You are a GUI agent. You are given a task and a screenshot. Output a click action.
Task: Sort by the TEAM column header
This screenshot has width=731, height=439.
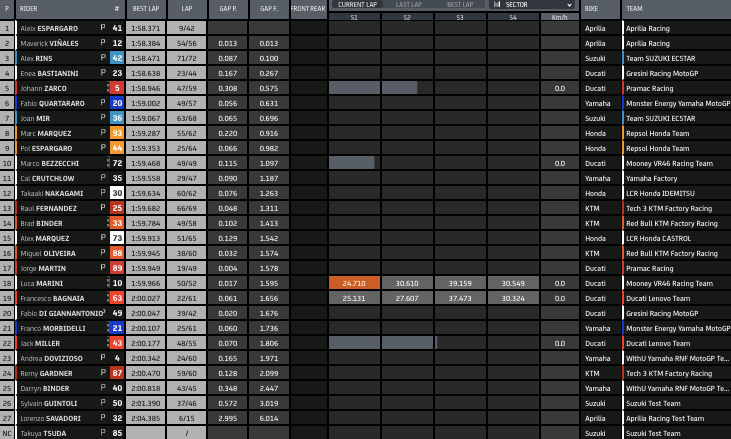[634, 8]
